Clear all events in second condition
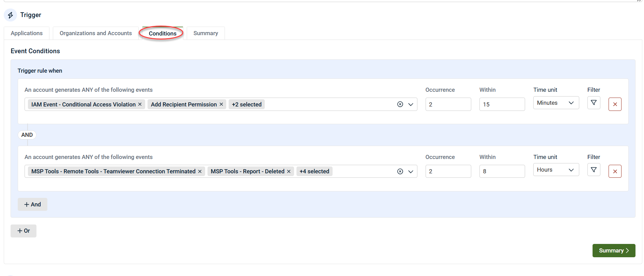Viewport: 644px width, 276px height. [400, 171]
